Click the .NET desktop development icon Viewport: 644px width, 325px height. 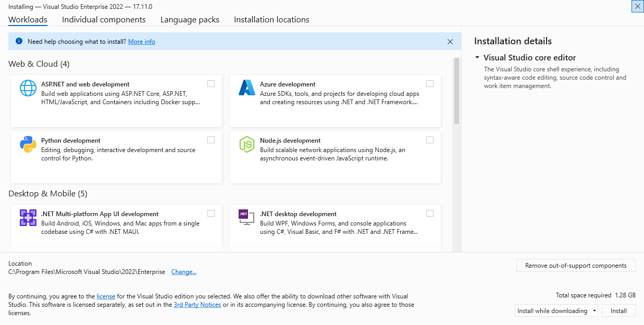point(246,217)
